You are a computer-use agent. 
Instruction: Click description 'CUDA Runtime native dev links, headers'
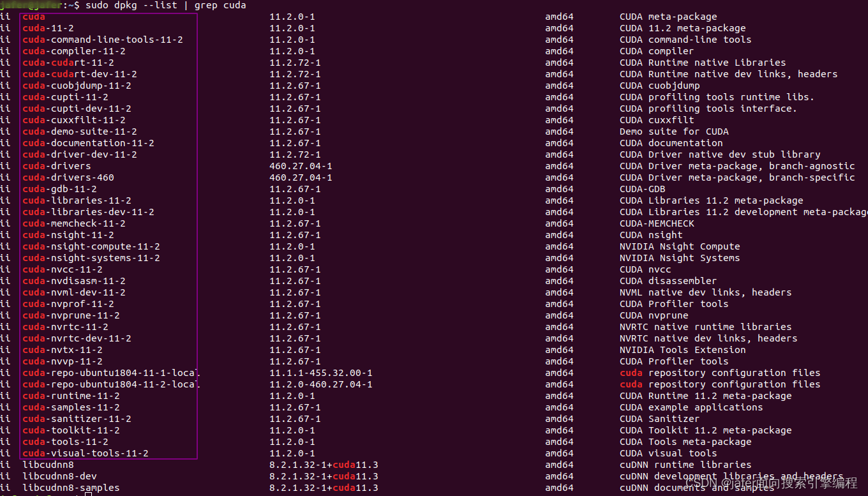(x=729, y=74)
